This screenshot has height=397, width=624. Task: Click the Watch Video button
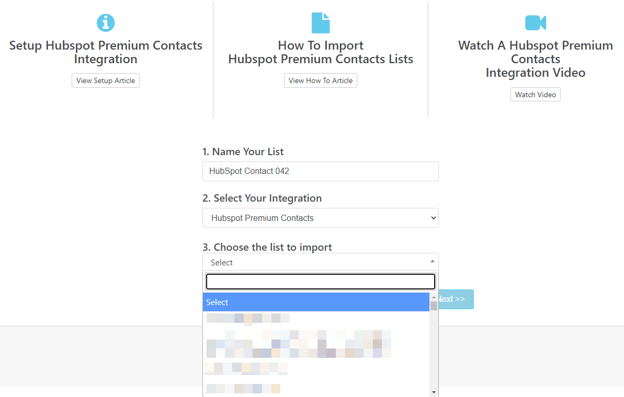[535, 95]
